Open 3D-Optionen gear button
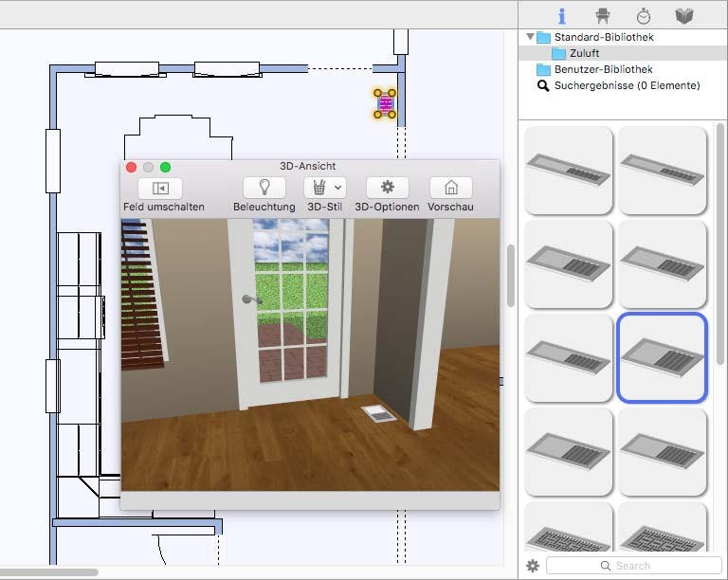 pos(387,188)
